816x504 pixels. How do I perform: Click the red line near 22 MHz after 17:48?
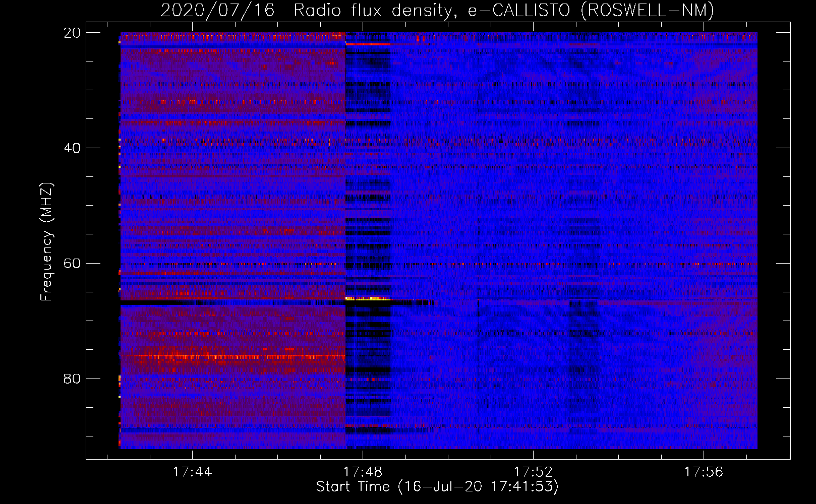click(368, 44)
